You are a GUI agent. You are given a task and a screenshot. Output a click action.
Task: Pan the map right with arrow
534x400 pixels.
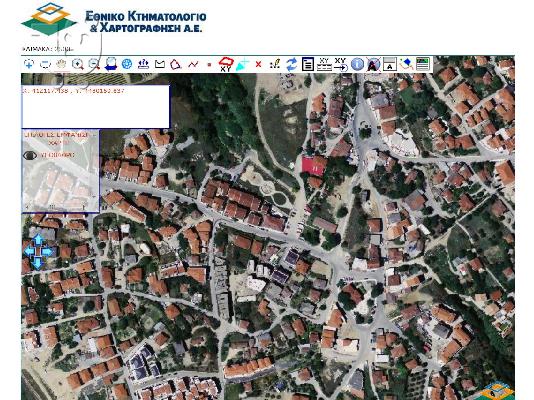pos(47,252)
